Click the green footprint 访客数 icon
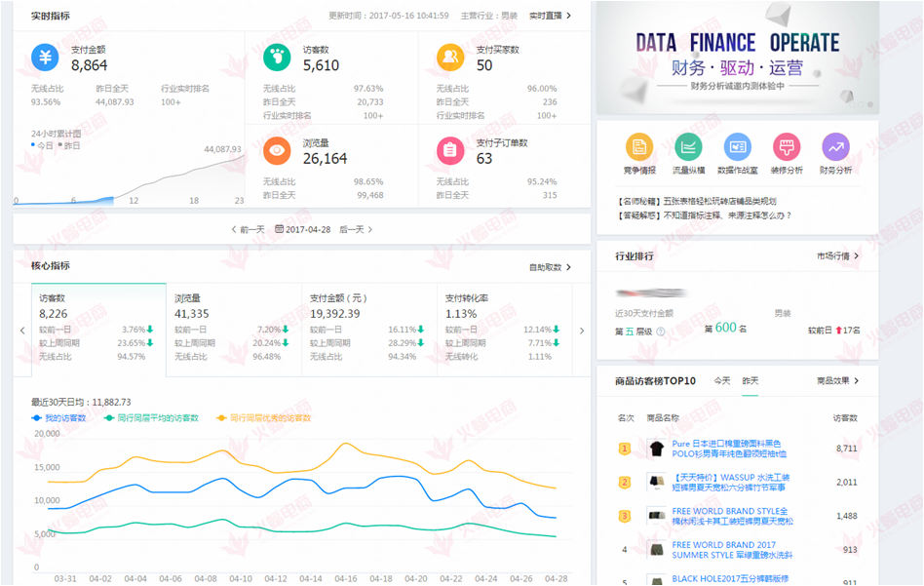The height and width of the screenshot is (586, 924). (277, 58)
